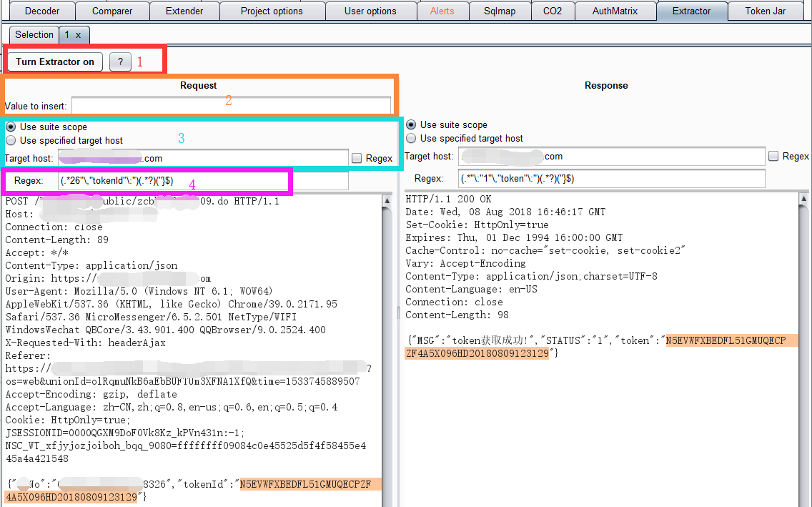Open the AuthMatrix tab
Viewport: 812px width, 507px height.
pyautogui.click(x=614, y=11)
